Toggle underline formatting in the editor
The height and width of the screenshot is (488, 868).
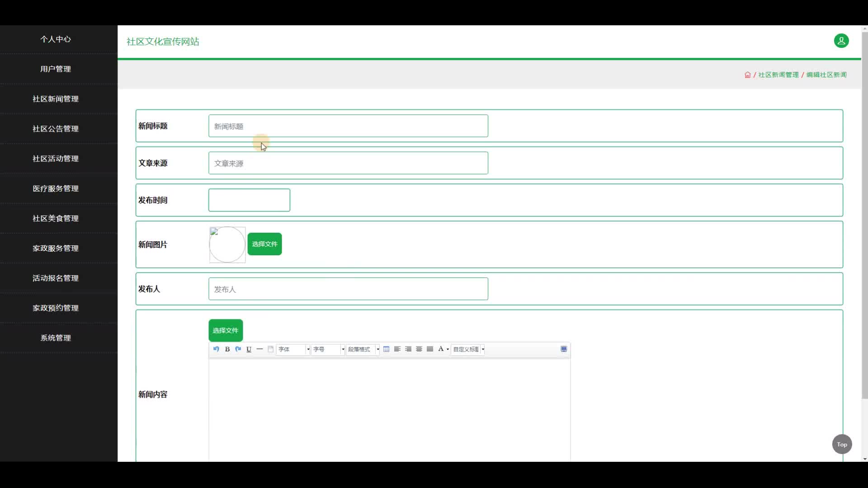249,349
